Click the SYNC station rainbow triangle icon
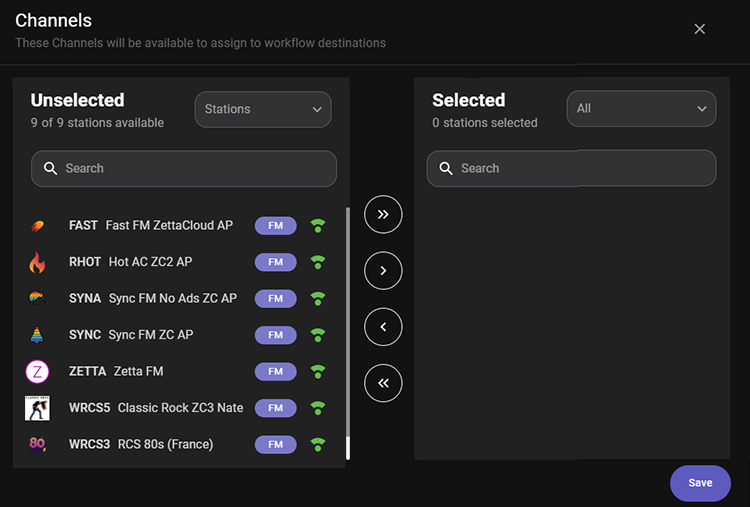This screenshot has width=750, height=507. coord(37,335)
